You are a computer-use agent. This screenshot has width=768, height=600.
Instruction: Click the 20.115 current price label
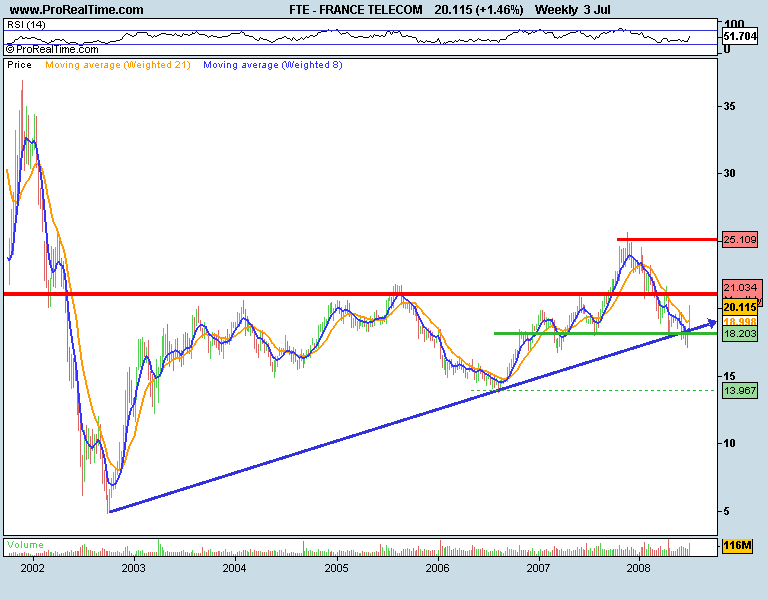point(740,307)
